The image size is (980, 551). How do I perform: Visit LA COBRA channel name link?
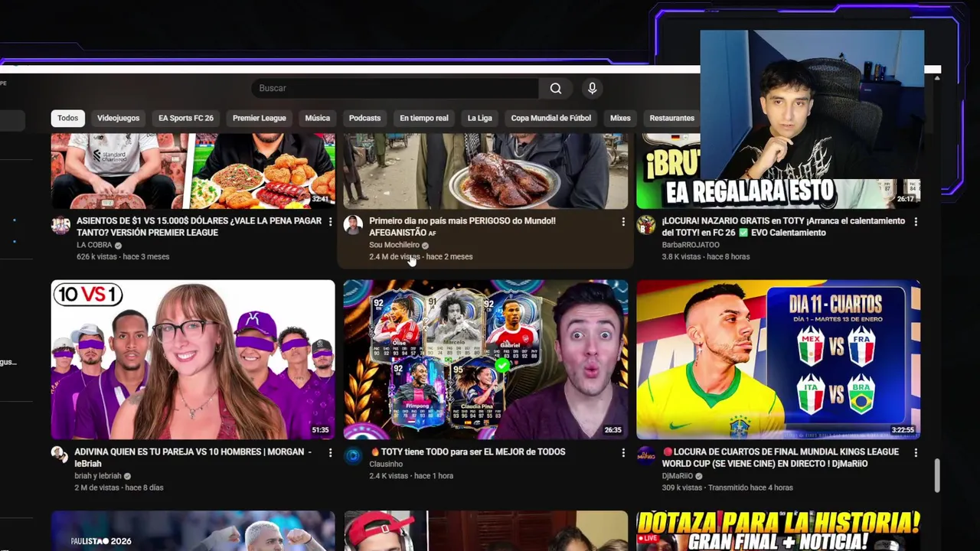coord(94,245)
